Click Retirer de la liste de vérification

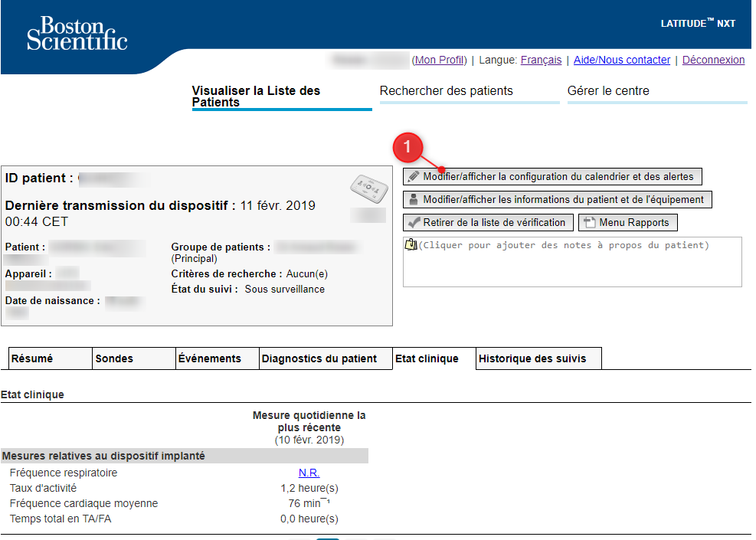[x=488, y=222]
